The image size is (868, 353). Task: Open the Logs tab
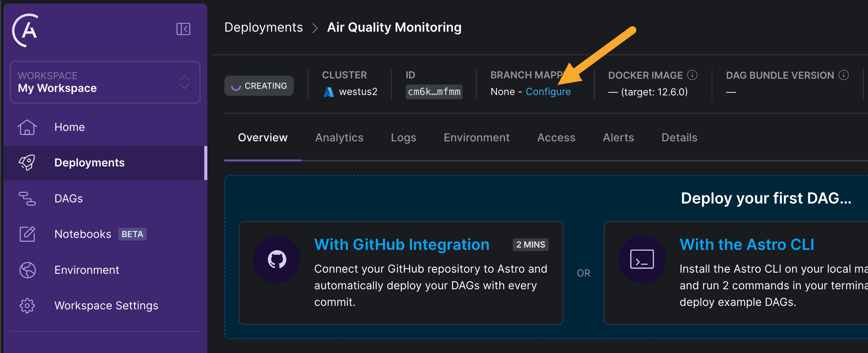[403, 137]
